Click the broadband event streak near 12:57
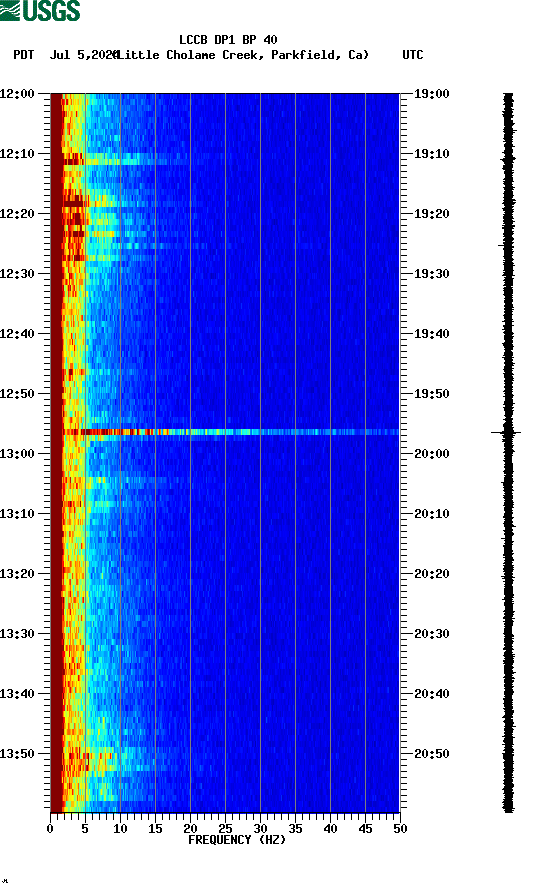 click(230, 432)
